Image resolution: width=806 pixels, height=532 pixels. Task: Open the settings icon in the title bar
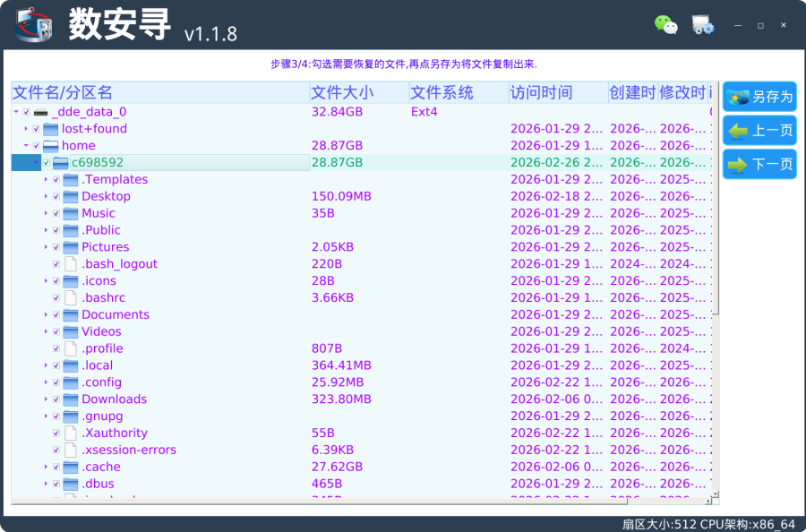point(703,25)
